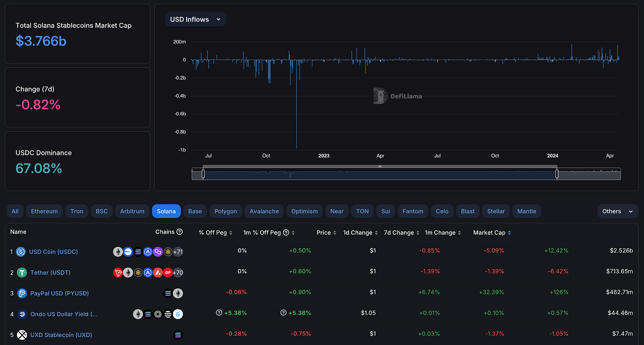Switch to the Tron tab
644x345 pixels.
coord(77,211)
